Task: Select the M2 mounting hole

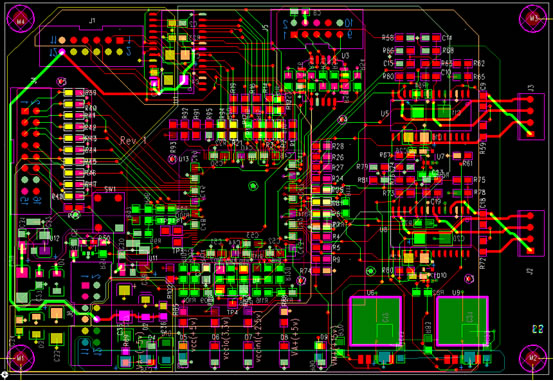Action: (x=532, y=358)
